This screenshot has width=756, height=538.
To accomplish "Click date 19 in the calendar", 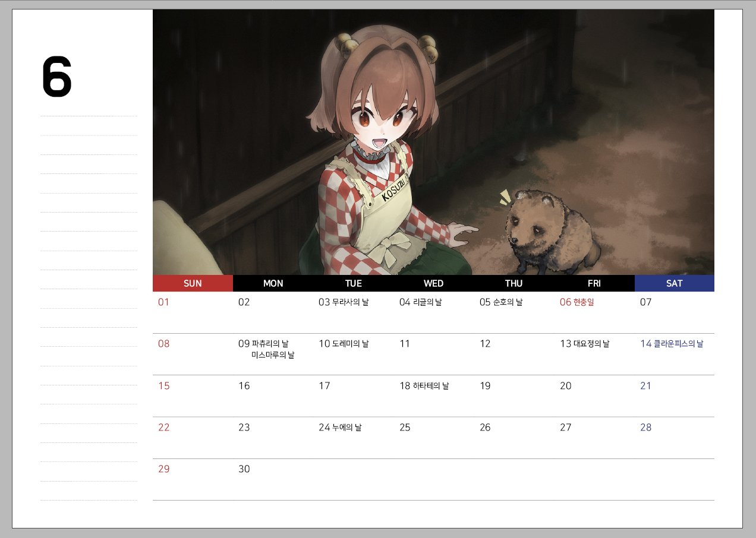I will coord(485,386).
